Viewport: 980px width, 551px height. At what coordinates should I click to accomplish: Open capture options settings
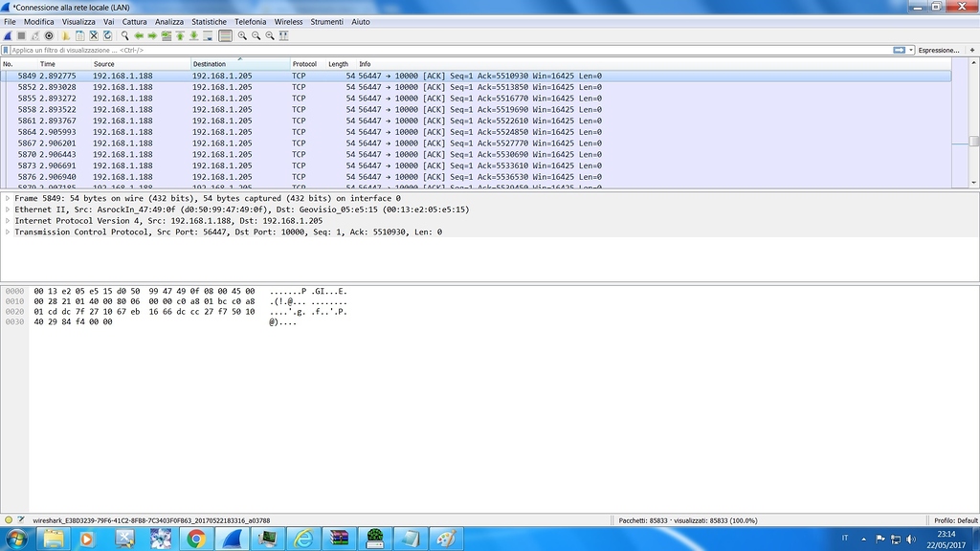pyautogui.click(x=50, y=35)
